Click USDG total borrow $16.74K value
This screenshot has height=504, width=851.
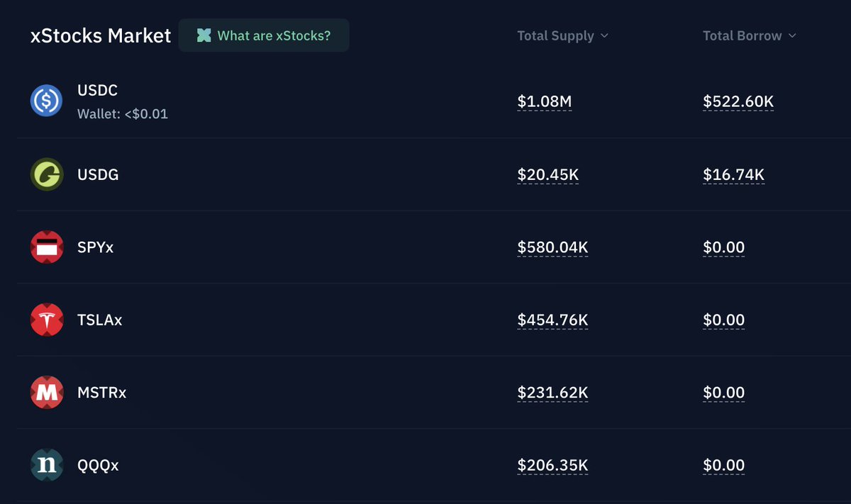point(733,175)
